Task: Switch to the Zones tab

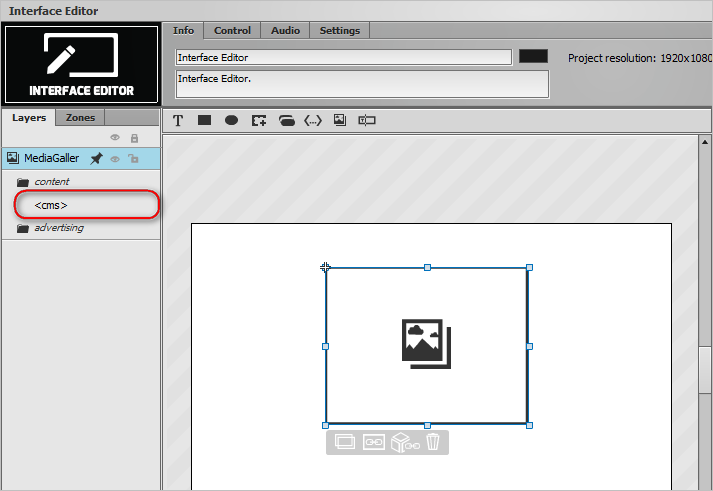Action: [80, 118]
